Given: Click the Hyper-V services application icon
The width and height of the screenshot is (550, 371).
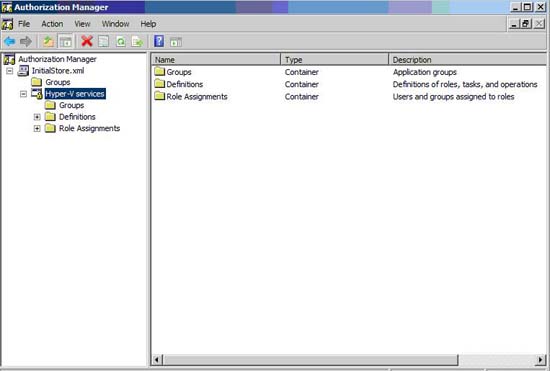Looking at the screenshot, I should [x=37, y=94].
